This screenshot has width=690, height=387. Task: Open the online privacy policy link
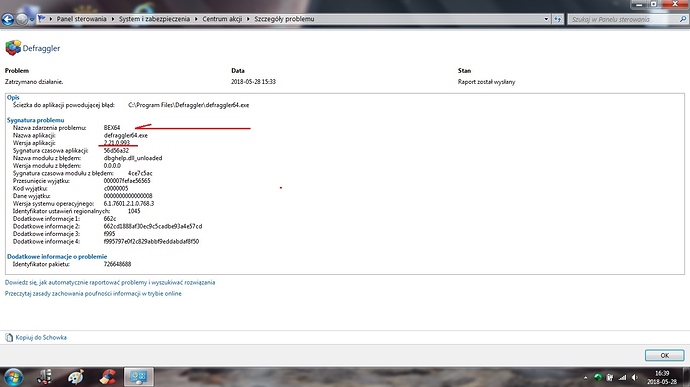[93, 293]
